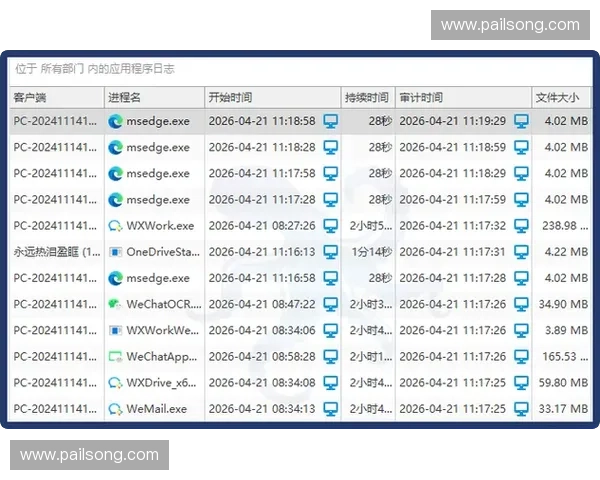Screen dimensions: 600x480
Task: Select the WeMail.exe process name
Action: point(157,409)
